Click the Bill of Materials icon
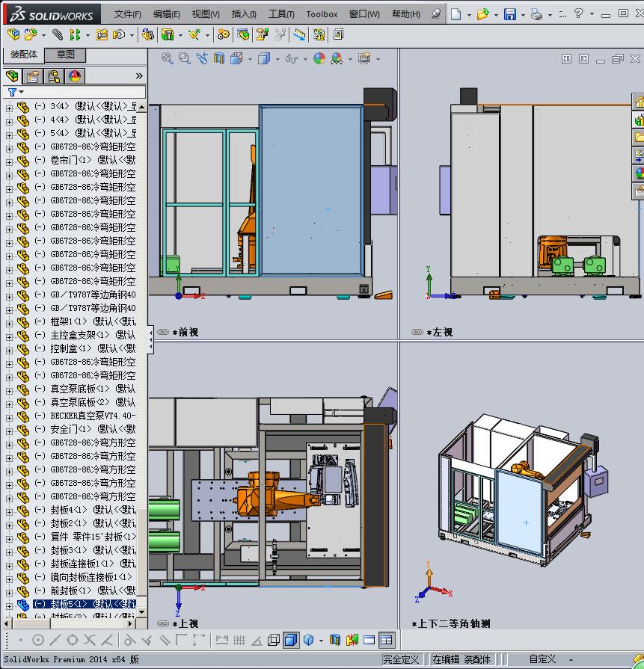The height and width of the screenshot is (669, 644). [x=243, y=34]
